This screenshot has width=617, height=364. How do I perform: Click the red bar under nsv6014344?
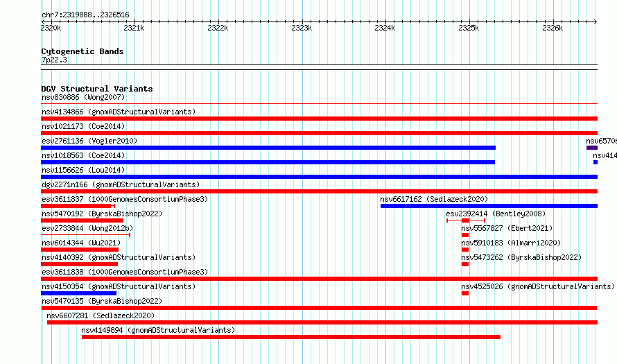[x=80, y=250]
